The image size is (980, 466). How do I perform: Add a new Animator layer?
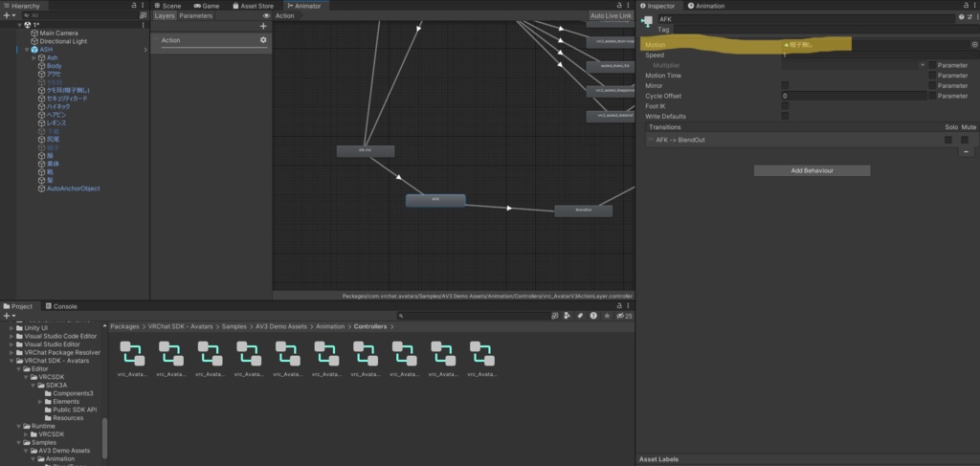(263, 26)
